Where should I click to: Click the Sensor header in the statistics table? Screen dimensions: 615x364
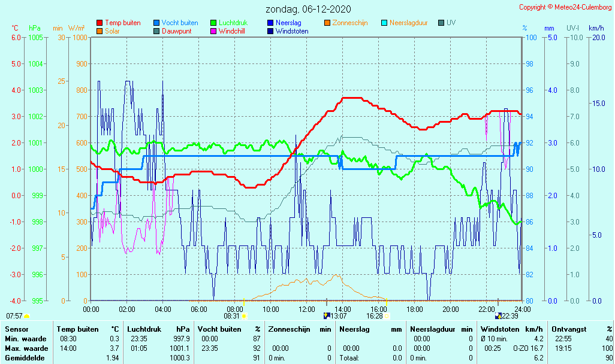click(x=16, y=329)
